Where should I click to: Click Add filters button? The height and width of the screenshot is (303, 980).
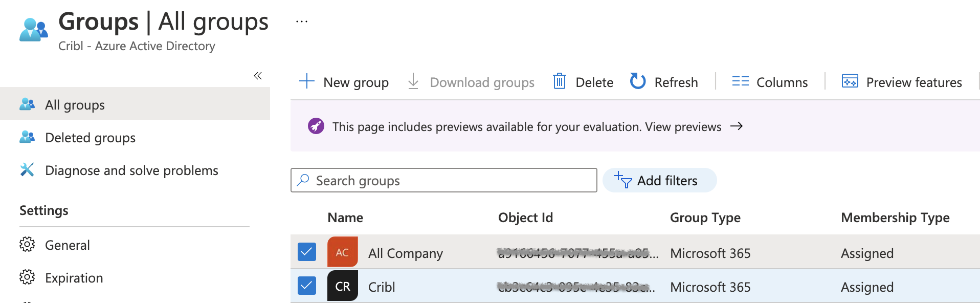(x=659, y=180)
